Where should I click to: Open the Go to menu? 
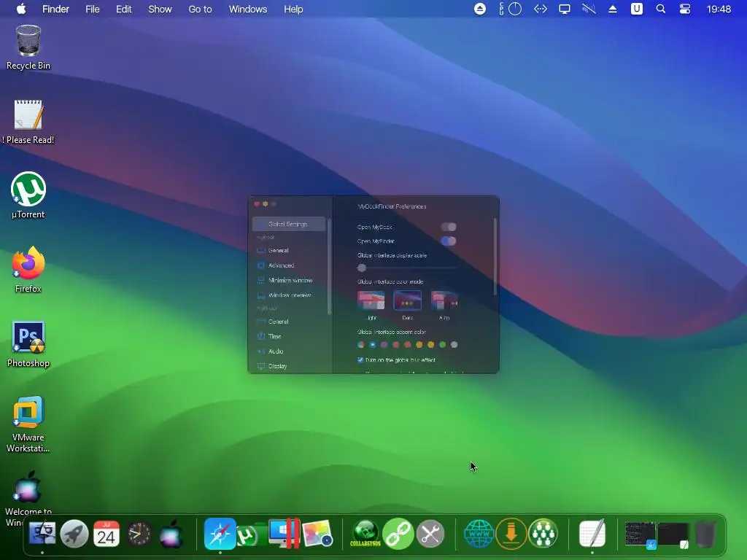coord(200,9)
